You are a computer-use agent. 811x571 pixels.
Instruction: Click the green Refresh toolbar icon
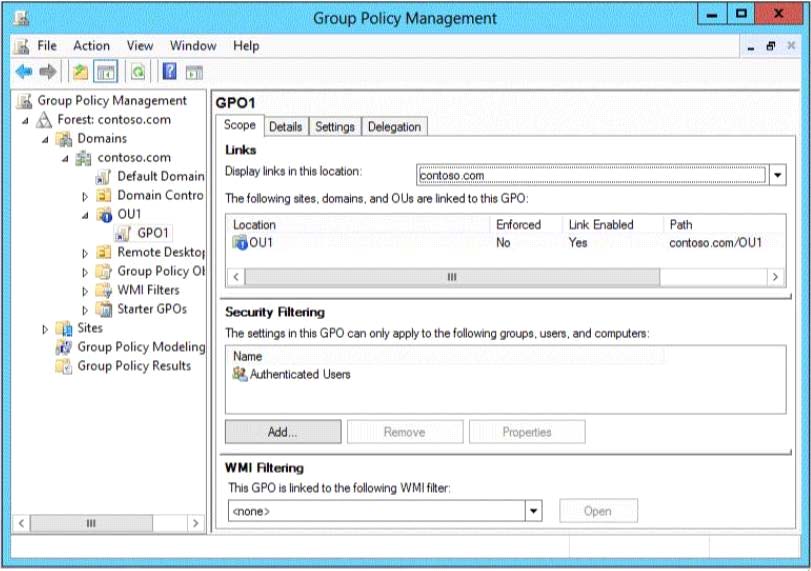pos(137,72)
